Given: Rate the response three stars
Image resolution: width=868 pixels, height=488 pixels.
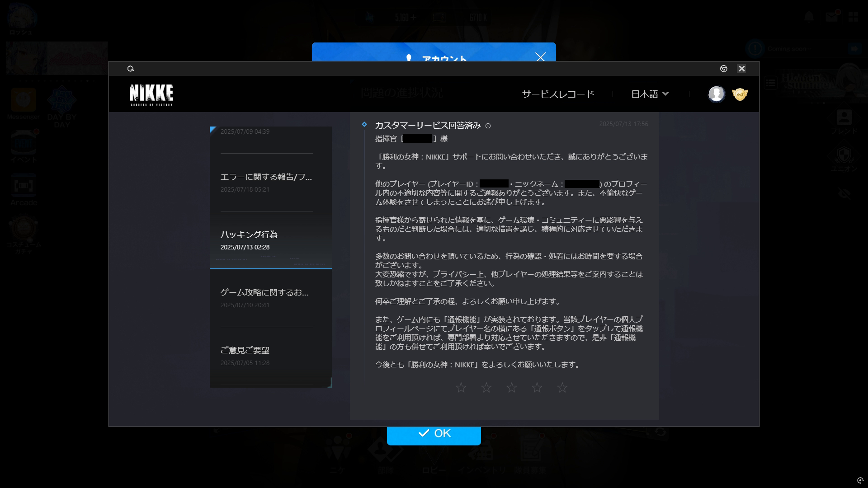Looking at the screenshot, I should 512,388.
